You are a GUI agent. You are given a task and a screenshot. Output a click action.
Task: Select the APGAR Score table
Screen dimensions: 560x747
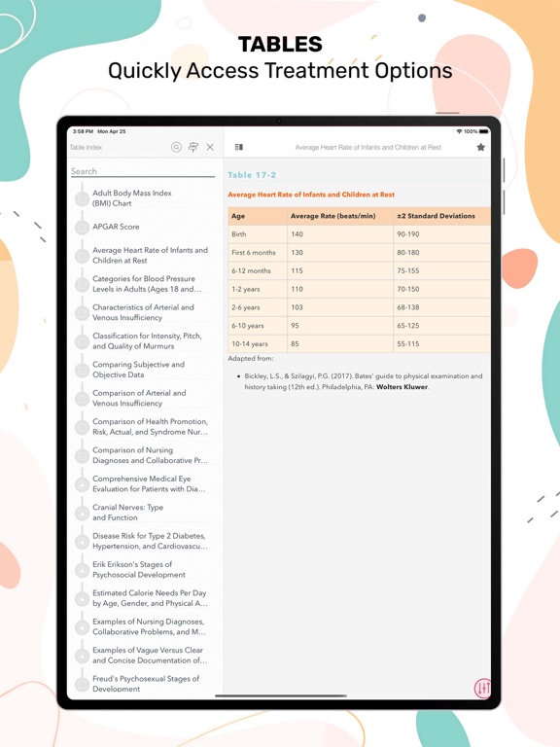[116, 227]
